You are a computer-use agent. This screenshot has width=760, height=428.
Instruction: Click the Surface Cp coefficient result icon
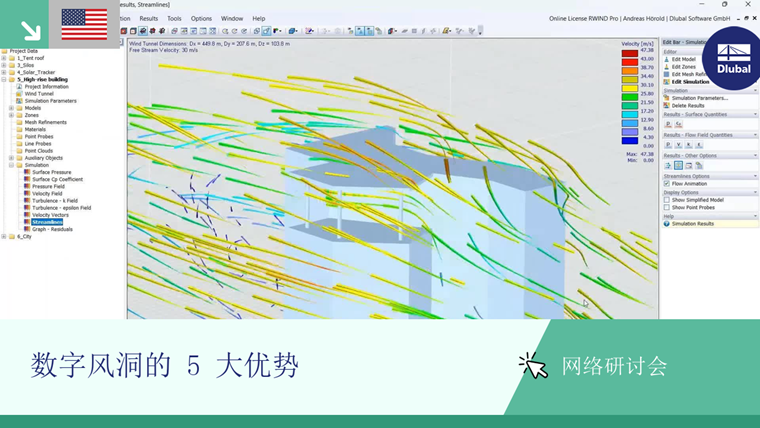(x=679, y=124)
